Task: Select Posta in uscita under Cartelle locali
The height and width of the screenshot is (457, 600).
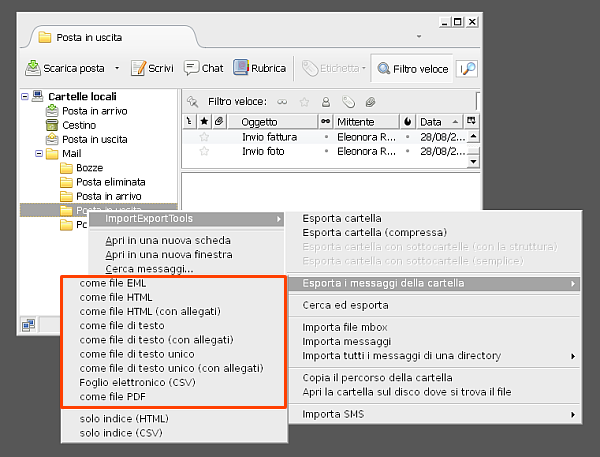Action: tap(95, 139)
